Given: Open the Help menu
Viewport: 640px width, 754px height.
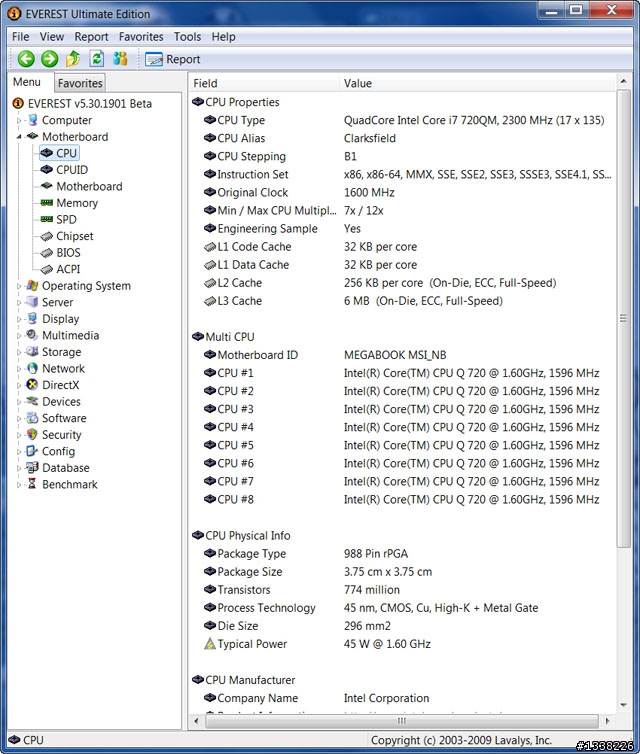Looking at the screenshot, I should 224,37.
